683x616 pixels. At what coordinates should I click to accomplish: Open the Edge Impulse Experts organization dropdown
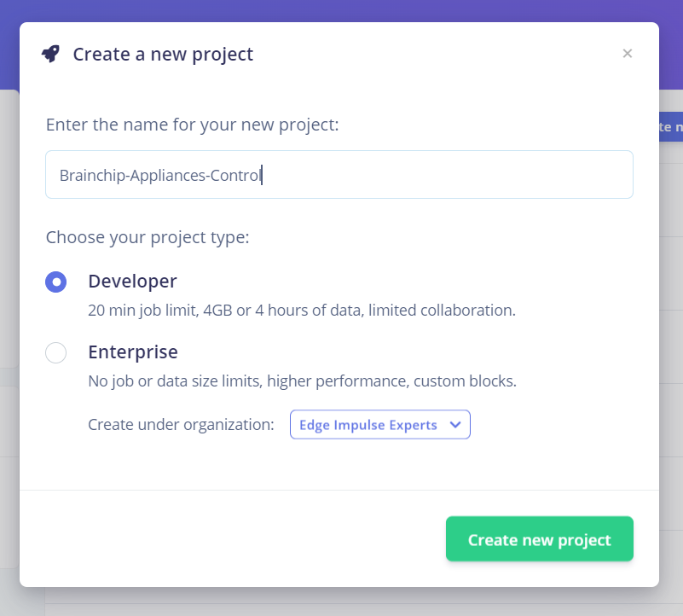[x=379, y=425]
